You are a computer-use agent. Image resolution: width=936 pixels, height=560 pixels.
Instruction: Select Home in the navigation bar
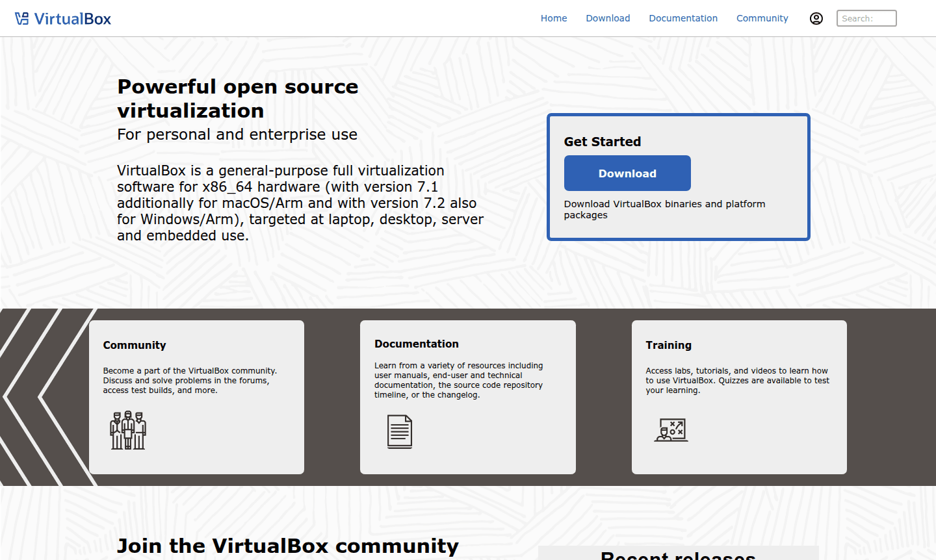click(554, 18)
